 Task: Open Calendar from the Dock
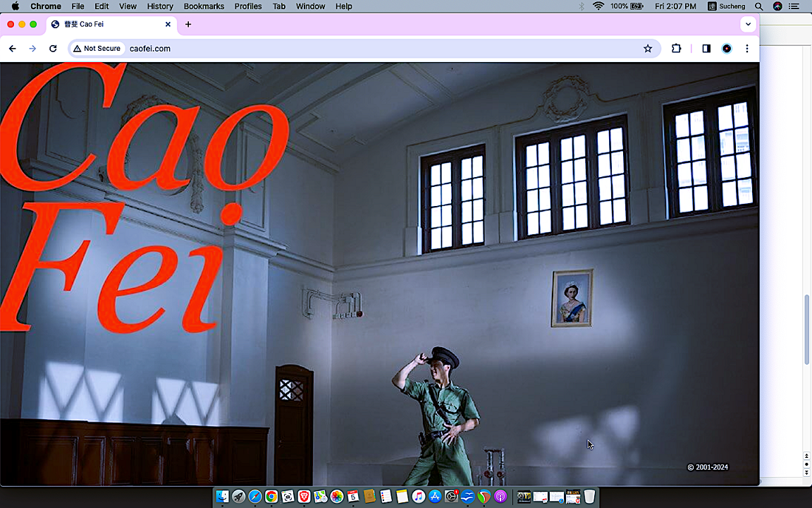click(x=353, y=497)
